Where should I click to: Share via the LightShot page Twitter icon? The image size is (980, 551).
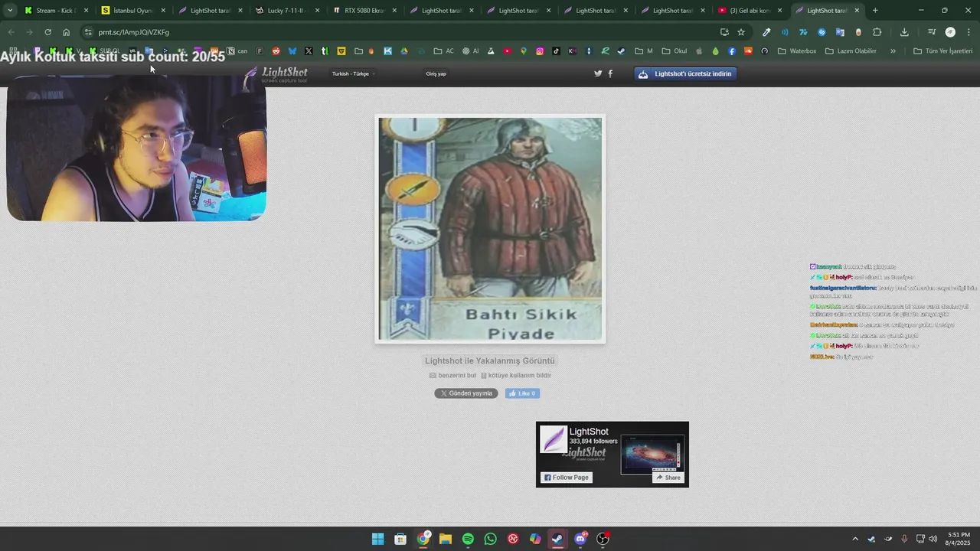[598, 73]
